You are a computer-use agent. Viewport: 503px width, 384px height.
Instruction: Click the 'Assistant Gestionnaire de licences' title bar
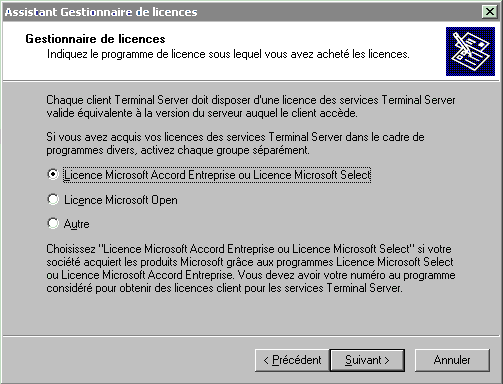point(242,12)
